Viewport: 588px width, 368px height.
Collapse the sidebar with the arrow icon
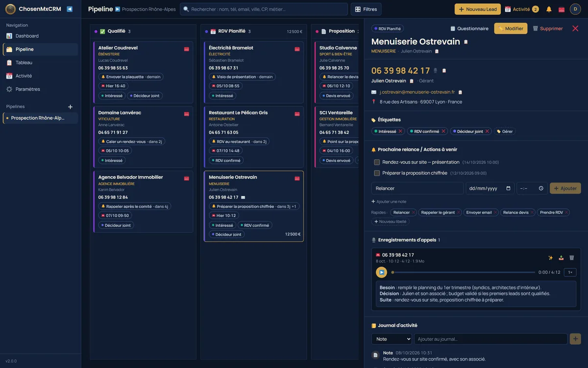click(70, 9)
